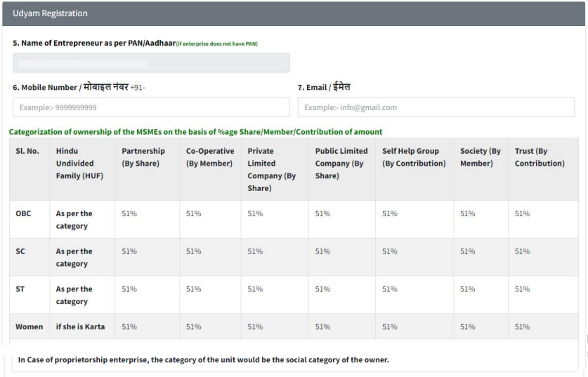Click the Udyam Registration header title
This screenshot has width=588, height=377.
pos(50,13)
